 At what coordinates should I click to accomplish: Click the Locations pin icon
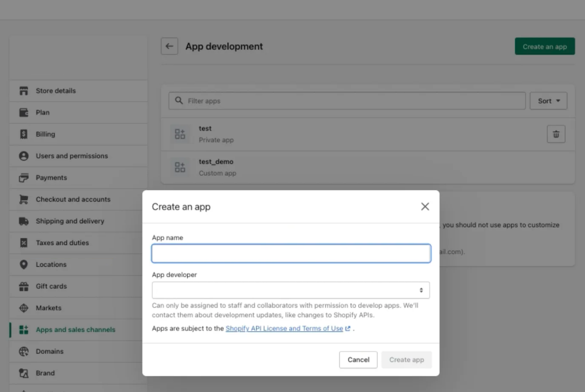[x=24, y=264]
